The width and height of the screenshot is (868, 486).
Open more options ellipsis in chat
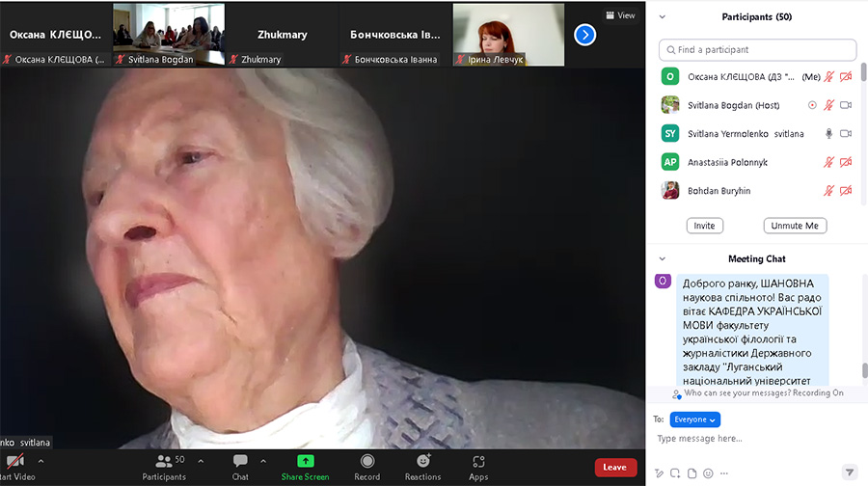[724, 473]
